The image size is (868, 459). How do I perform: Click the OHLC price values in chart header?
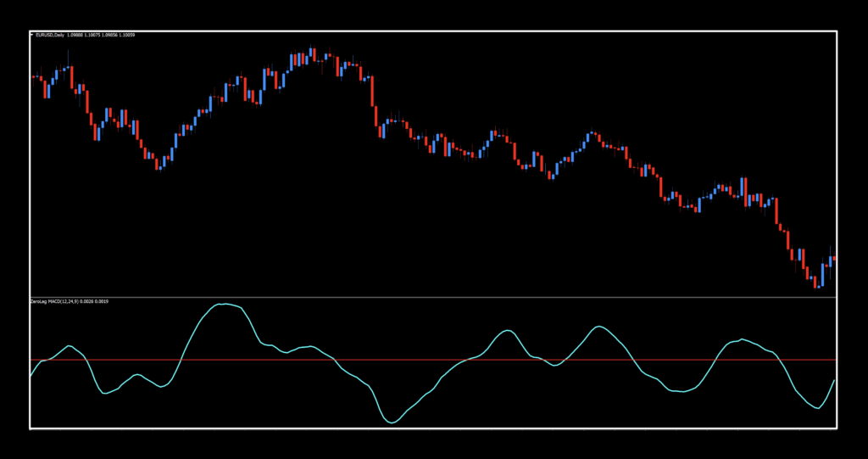pos(102,35)
